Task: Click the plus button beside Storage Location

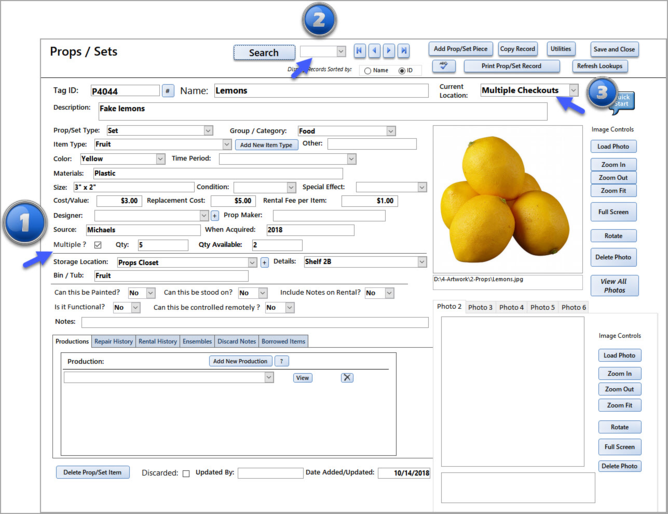Action: pos(264,262)
